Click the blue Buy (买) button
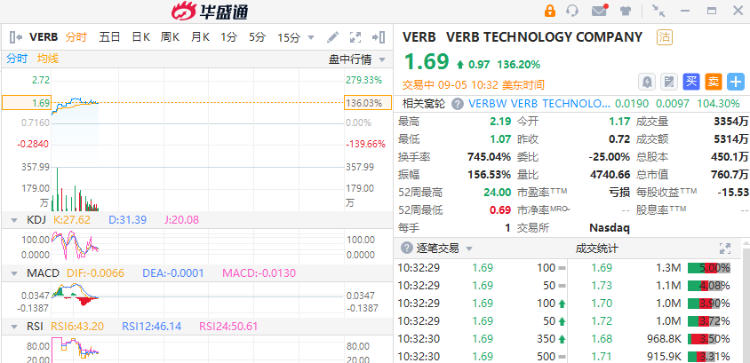 [x=691, y=82]
